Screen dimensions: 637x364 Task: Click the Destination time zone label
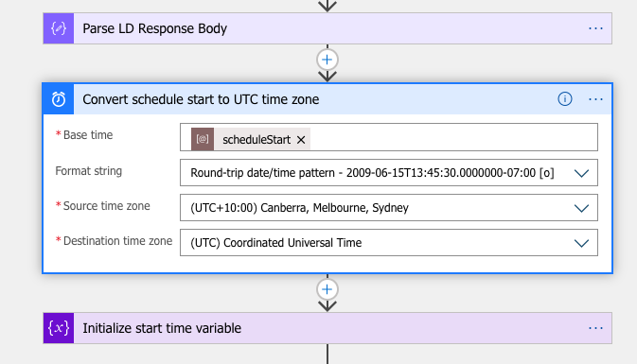click(x=117, y=241)
